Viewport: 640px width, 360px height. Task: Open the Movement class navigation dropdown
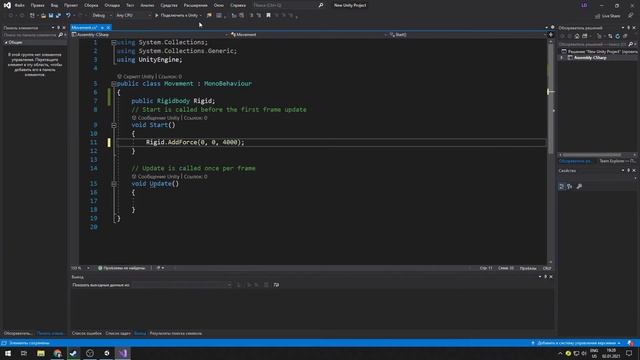[x=309, y=35]
